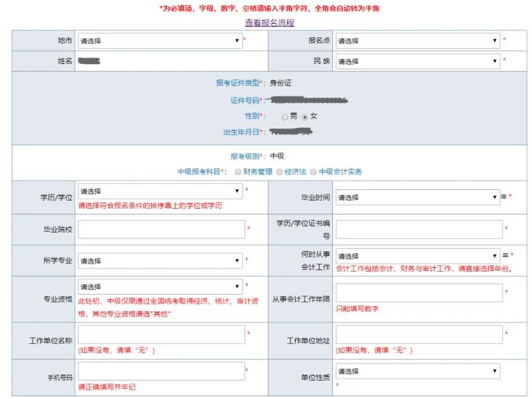Click the 毕业院校 input field
The image size is (532, 398).
coord(161,229)
